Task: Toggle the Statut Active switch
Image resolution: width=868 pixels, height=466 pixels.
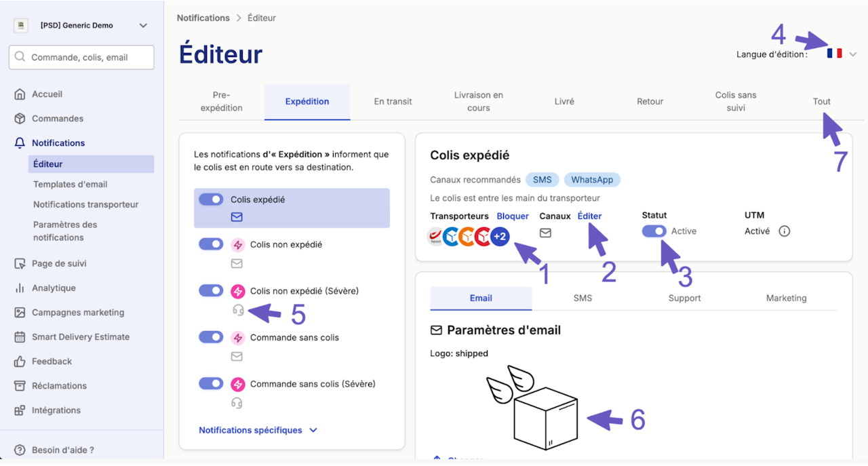Action: click(x=654, y=231)
